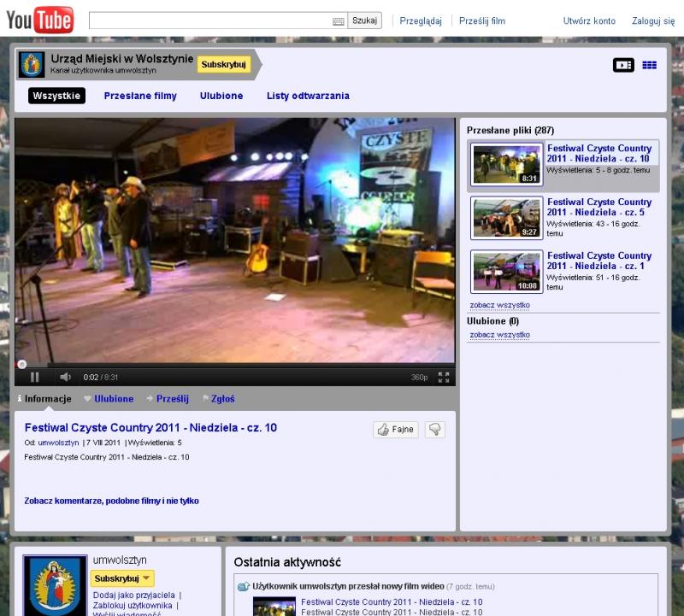Click the Urząd Miejski channel avatar icon
This screenshot has width=684, height=616.
point(32,65)
